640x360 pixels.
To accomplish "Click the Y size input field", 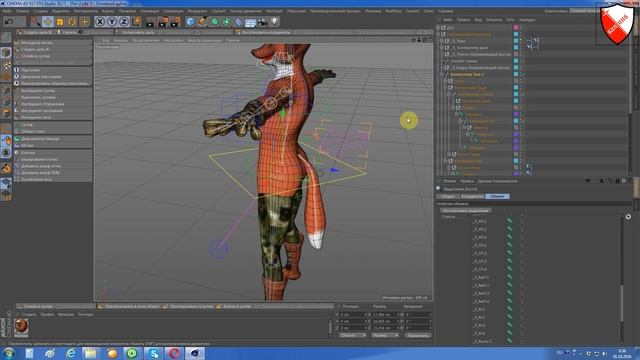I will pyautogui.click(x=386, y=321).
